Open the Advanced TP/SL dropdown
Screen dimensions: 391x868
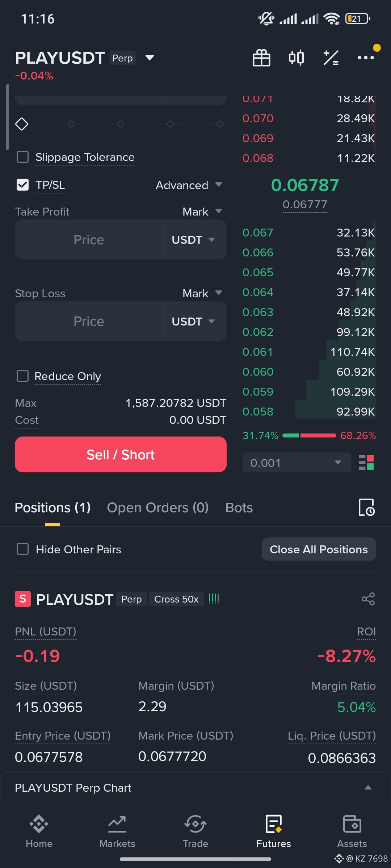click(x=189, y=185)
